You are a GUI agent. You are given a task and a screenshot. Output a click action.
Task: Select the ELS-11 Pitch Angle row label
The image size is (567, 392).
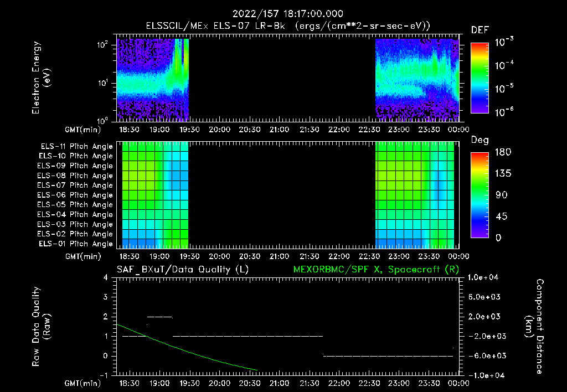[76, 147]
